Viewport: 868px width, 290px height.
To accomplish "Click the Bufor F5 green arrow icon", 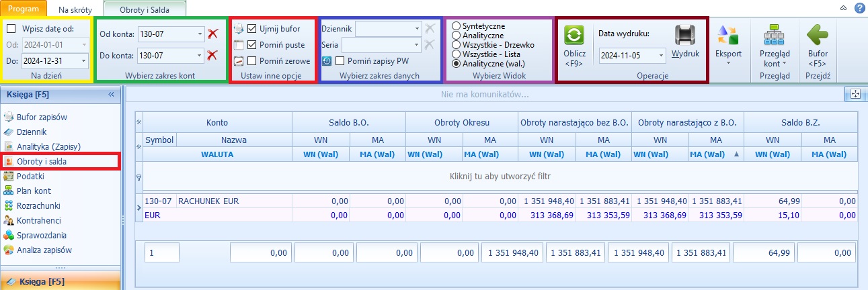I will (x=818, y=36).
